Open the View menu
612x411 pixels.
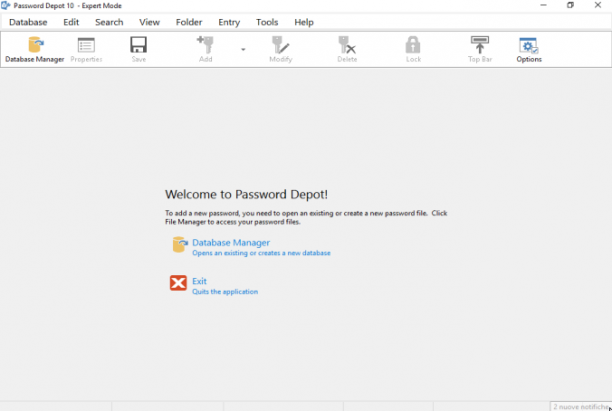[x=149, y=22]
